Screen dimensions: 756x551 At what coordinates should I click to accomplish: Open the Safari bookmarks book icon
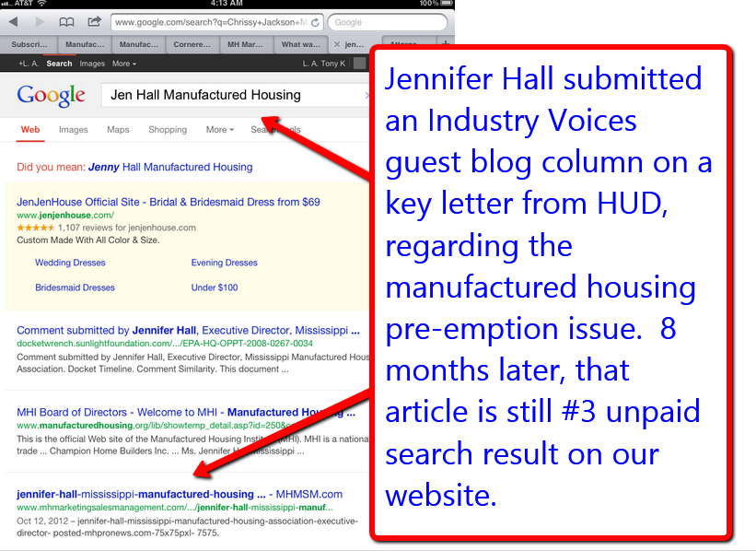pyautogui.click(x=66, y=22)
